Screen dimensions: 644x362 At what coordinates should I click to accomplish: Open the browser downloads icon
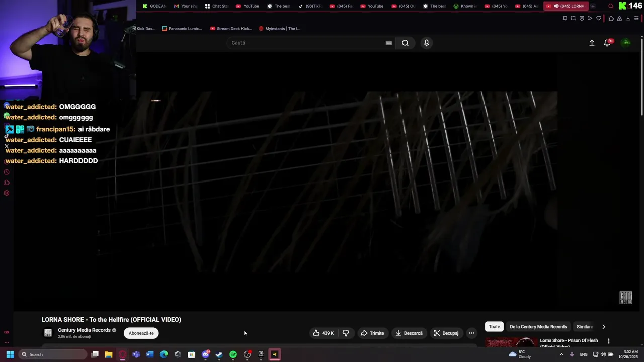628,18
